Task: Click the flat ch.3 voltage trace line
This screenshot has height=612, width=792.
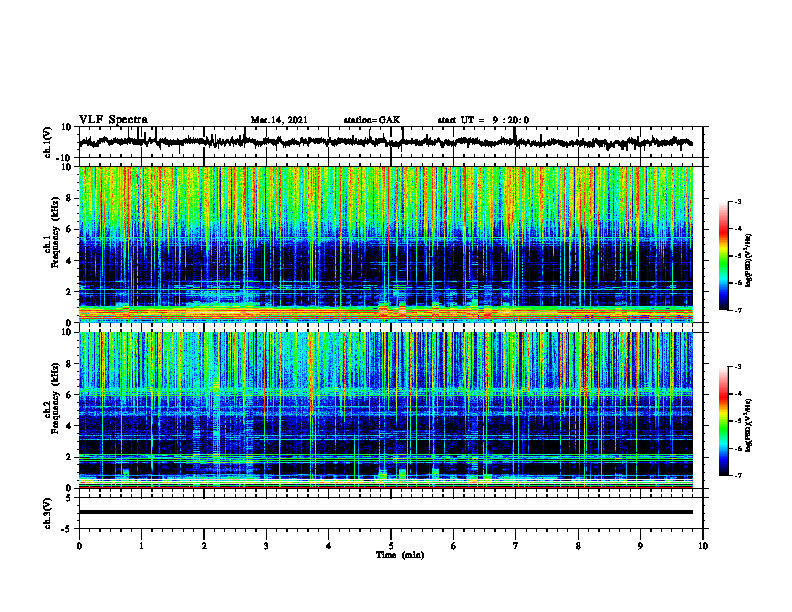Action: pos(385,512)
